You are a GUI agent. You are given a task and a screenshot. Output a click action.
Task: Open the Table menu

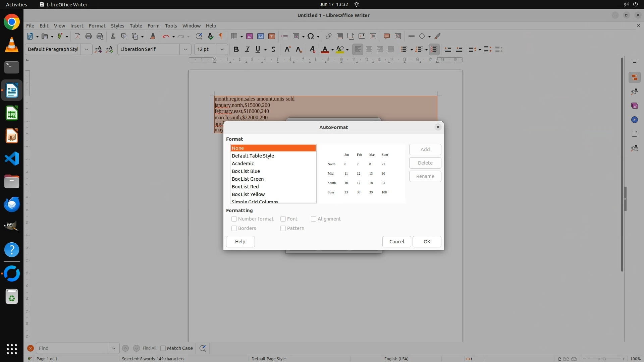click(x=136, y=25)
